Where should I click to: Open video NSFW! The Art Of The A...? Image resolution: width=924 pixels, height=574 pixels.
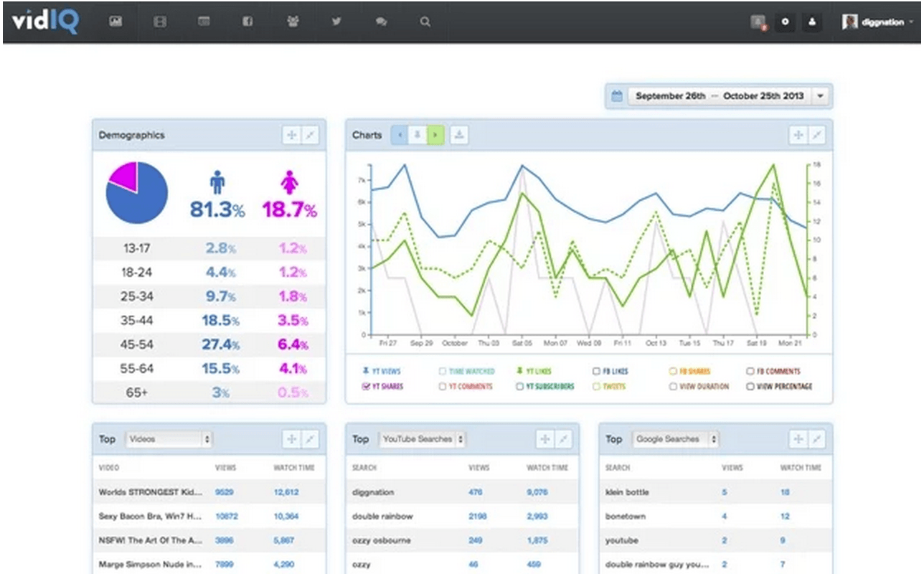point(149,540)
